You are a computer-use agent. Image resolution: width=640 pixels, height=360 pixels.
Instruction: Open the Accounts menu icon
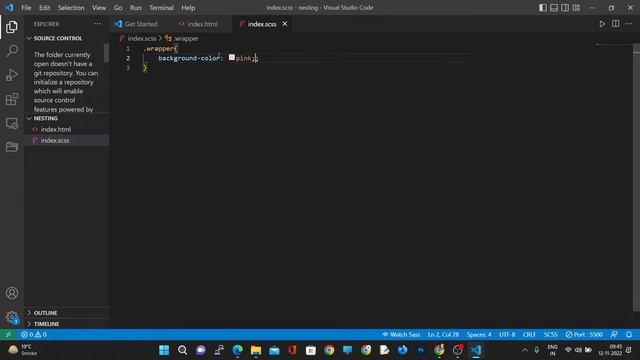[x=12, y=293]
